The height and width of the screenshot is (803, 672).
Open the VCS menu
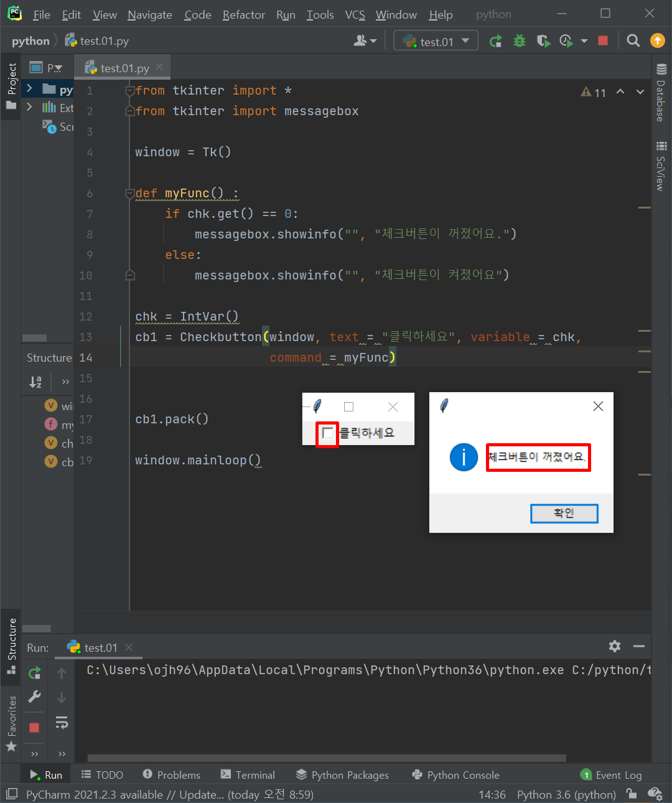point(355,15)
